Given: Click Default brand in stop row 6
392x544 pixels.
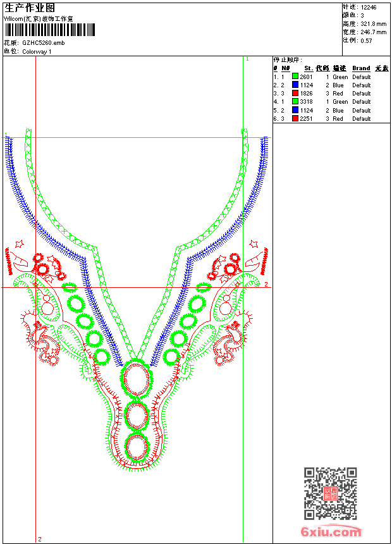Looking at the screenshot, I should click(362, 119).
